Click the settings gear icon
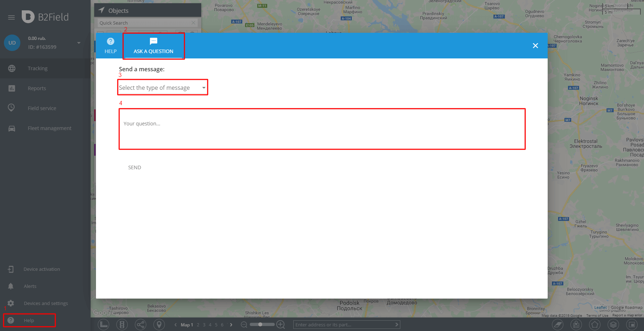The image size is (644, 331). coord(11,303)
